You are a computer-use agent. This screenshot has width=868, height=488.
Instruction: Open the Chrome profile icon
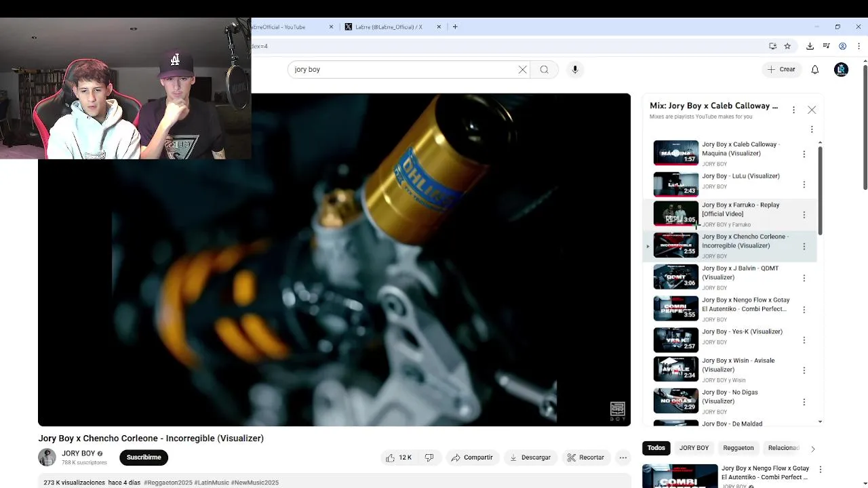point(842,46)
